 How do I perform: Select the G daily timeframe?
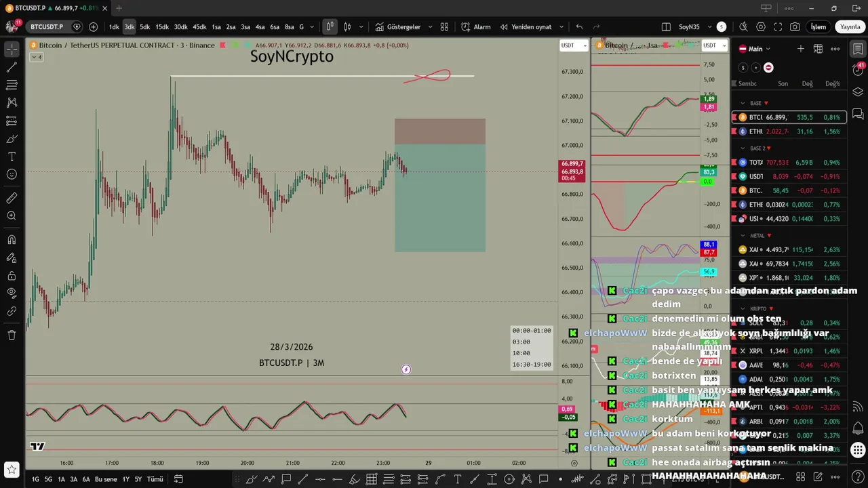click(x=302, y=27)
